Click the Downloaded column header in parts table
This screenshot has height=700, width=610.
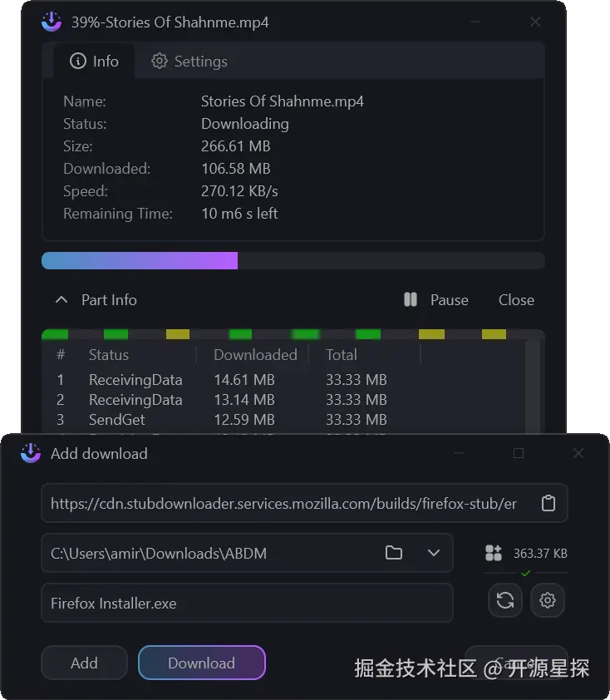click(254, 355)
